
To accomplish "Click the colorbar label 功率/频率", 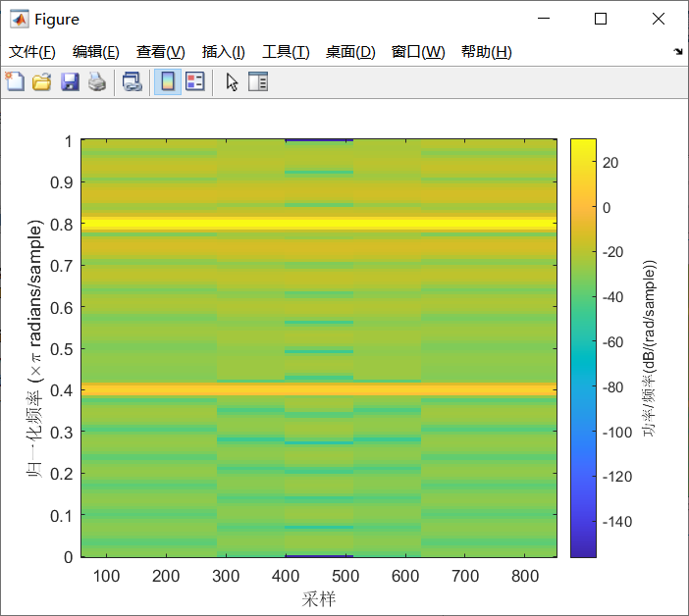I will pos(649,348).
